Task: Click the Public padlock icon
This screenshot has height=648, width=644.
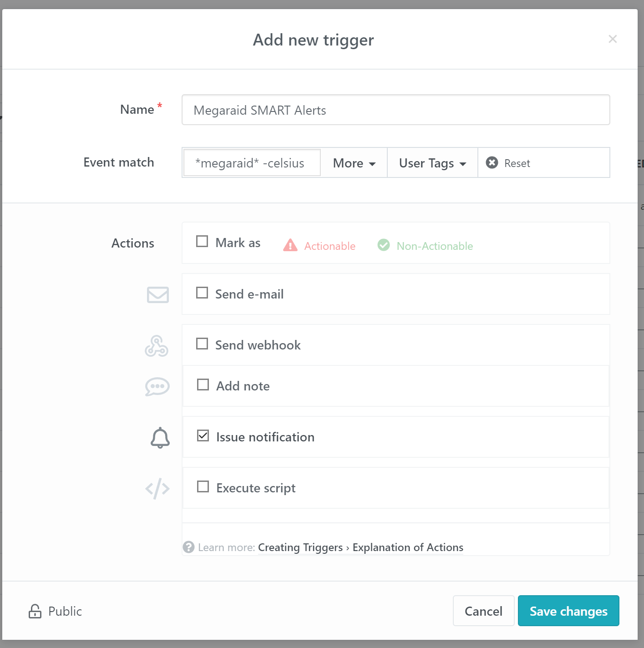Action: click(x=35, y=611)
